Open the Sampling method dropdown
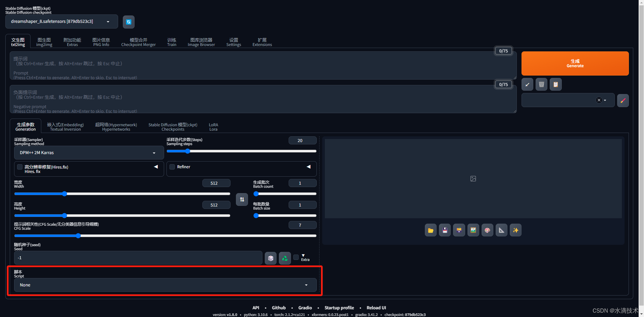Screen dimensions: 644x317 [x=89, y=153]
